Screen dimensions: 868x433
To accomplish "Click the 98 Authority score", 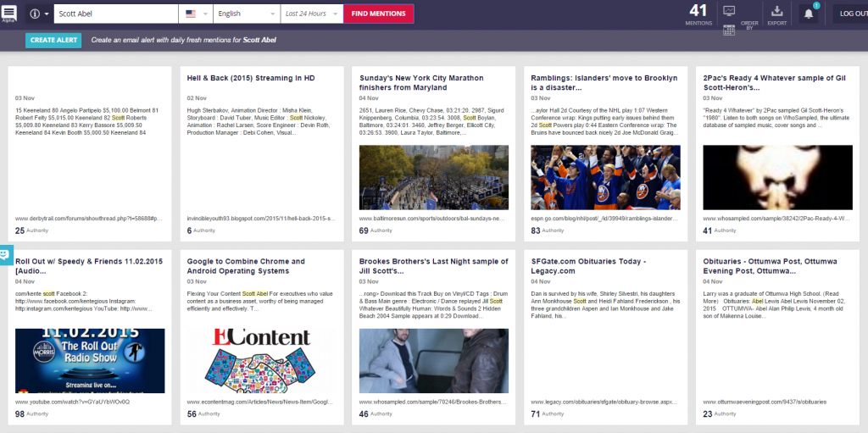I will [x=31, y=414].
